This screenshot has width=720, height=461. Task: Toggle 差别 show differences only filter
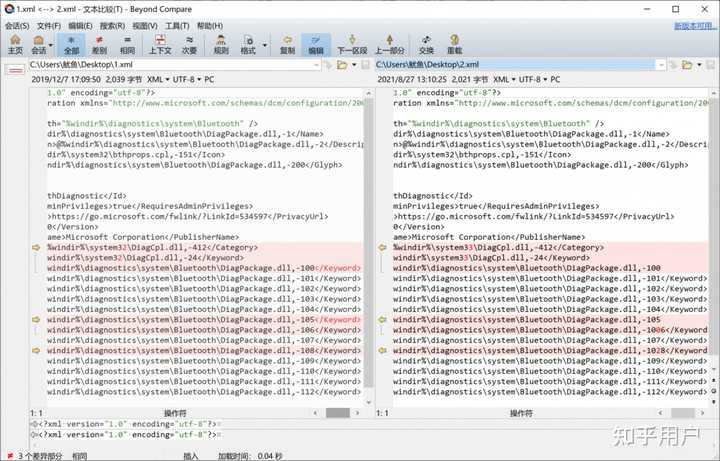coord(99,45)
